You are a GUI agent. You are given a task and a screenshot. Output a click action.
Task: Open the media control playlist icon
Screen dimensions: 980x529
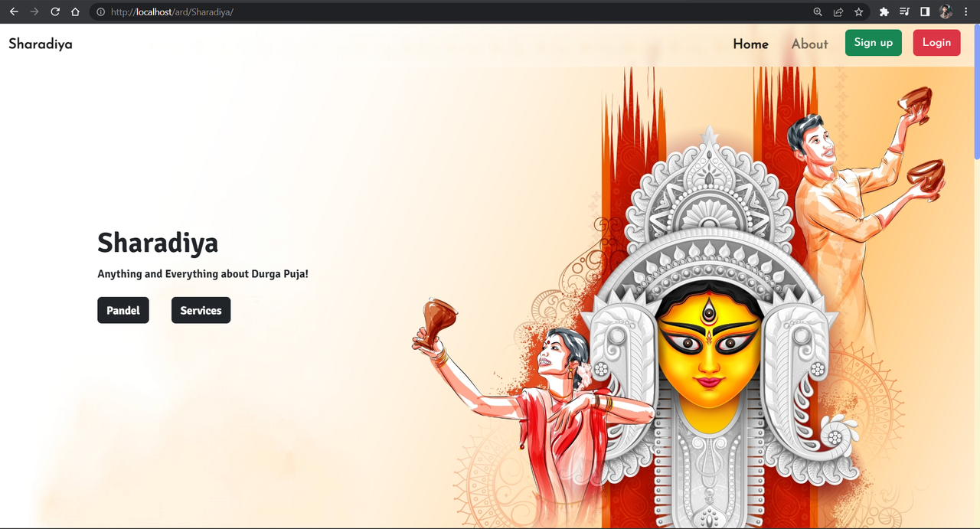click(904, 12)
